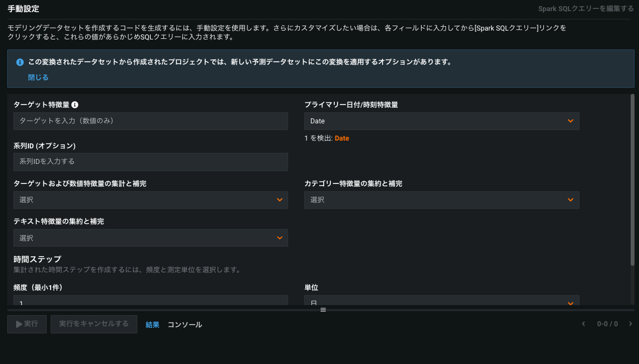This screenshot has width=639, height=364.
Task: Open the プライマリー日付/時刻特徴量 Date dropdown
Action: pos(441,121)
